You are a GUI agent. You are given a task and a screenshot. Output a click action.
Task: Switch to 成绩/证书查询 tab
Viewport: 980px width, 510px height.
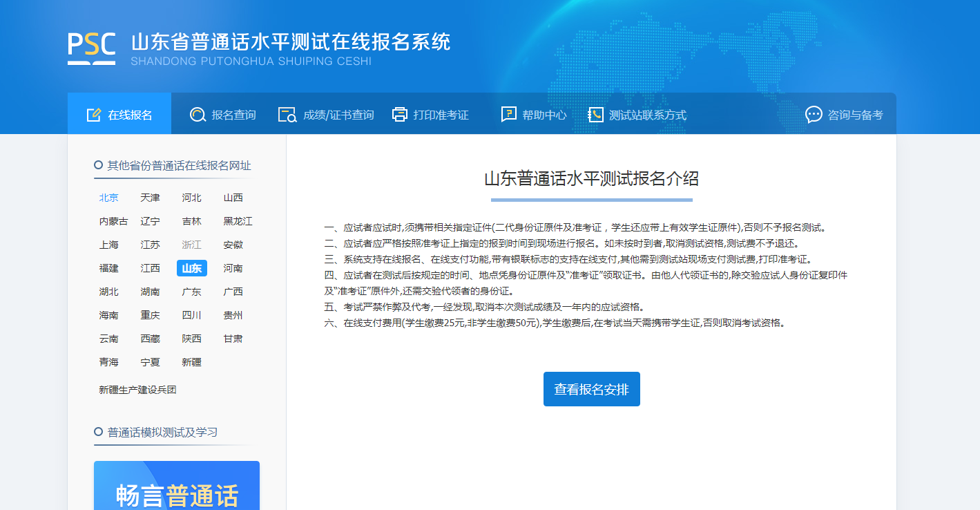point(338,115)
